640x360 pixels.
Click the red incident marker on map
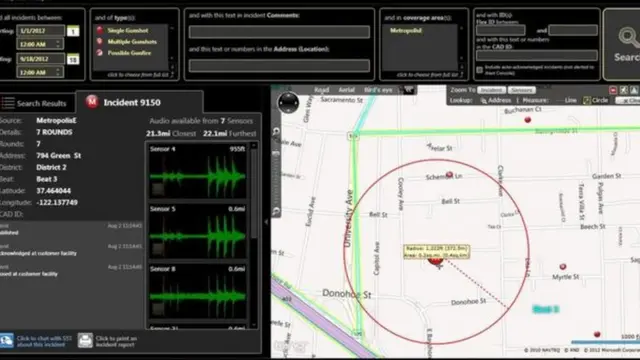[436, 260]
